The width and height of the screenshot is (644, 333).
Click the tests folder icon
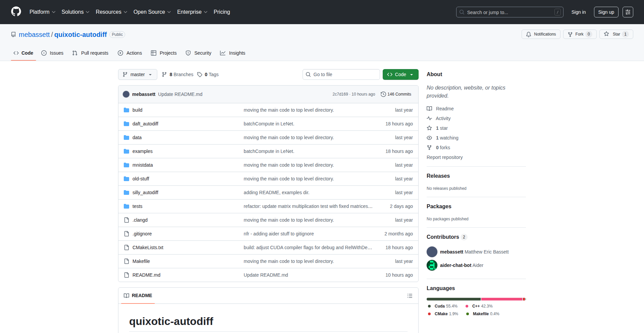click(126, 206)
